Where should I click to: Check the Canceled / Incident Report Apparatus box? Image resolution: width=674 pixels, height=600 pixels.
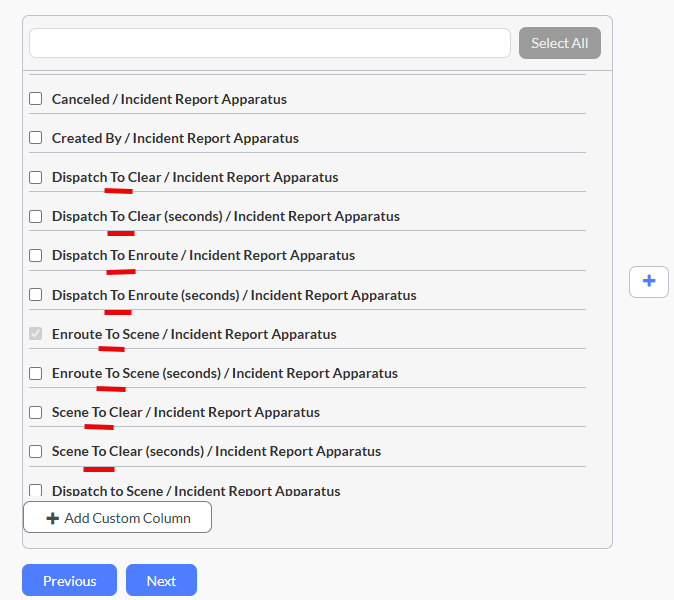[x=36, y=99]
